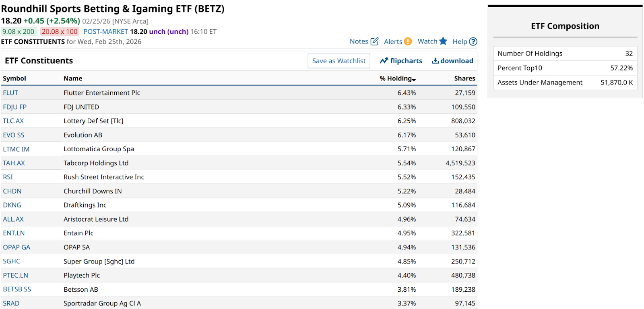Open the FLUT symbol link

click(10, 93)
